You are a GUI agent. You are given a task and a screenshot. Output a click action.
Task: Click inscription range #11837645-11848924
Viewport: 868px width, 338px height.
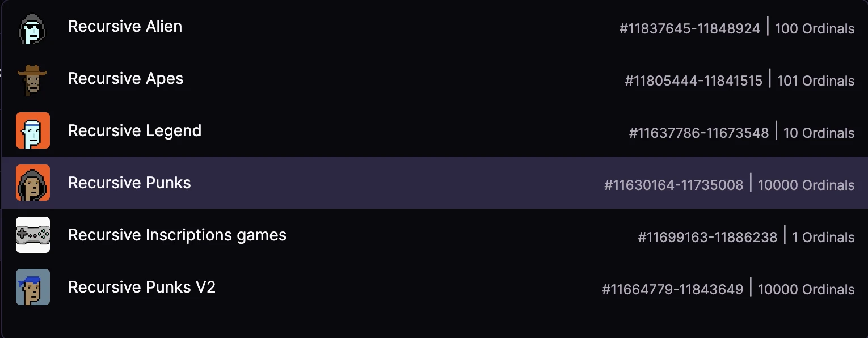pos(689,29)
